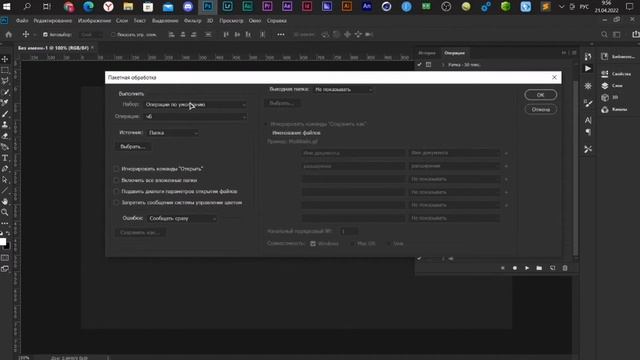The image size is (640, 360).
Task: Check 'Запретить сообщения системы управления цветом'
Action: [x=116, y=202]
